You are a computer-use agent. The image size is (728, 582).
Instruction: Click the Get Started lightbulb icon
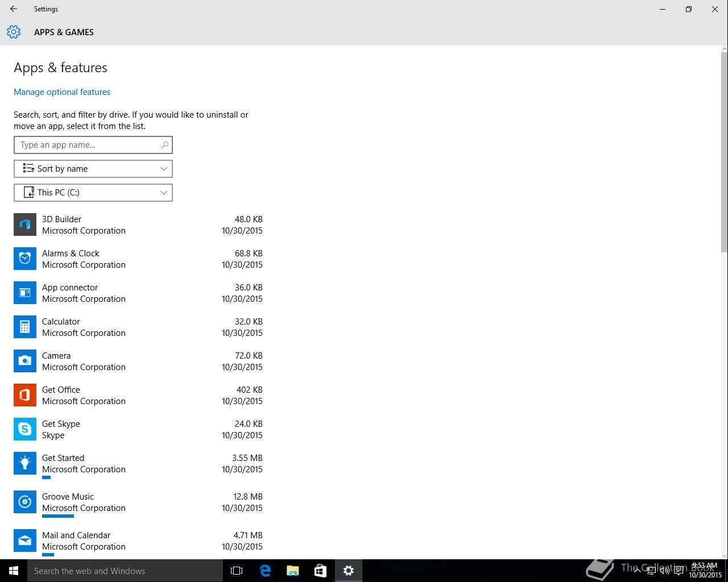25,463
